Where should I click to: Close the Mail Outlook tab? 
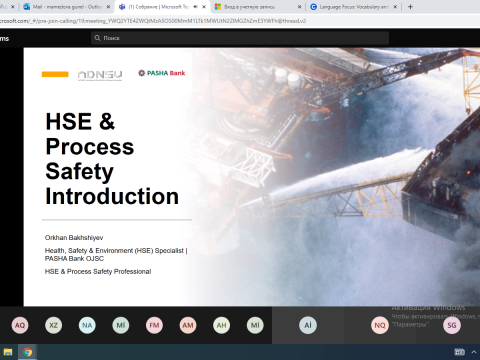108,7
